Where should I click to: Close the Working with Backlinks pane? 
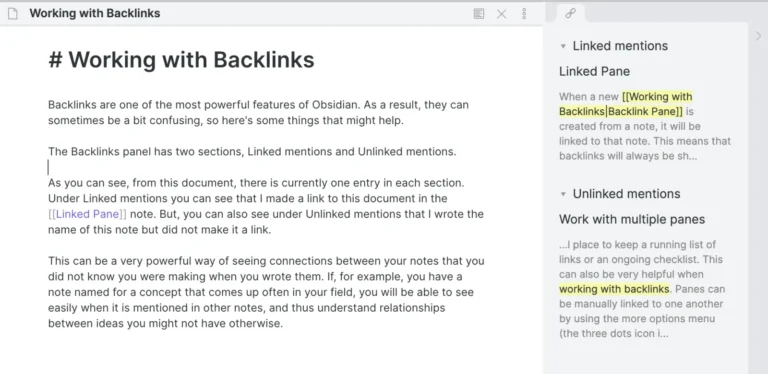tap(502, 14)
